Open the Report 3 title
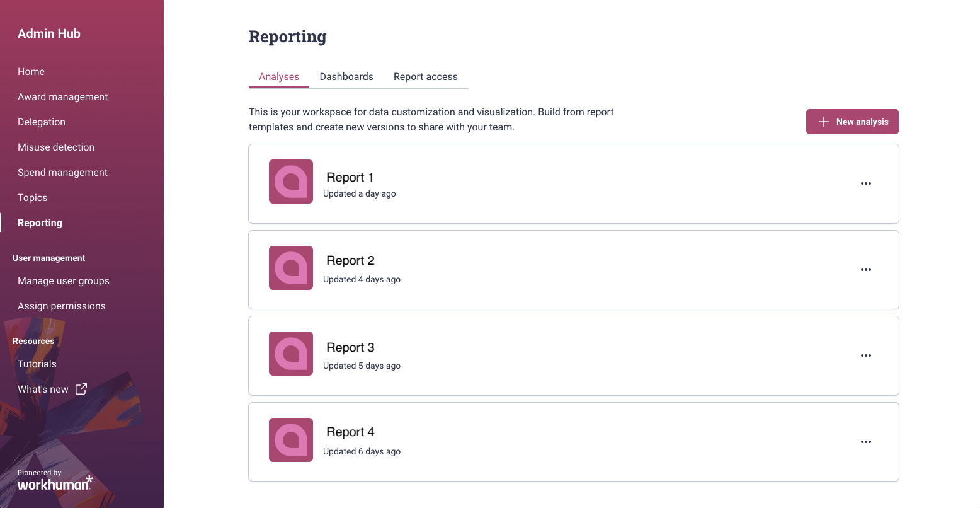The width and height of the screenshot is (980, 508). [x=350, y=347]
